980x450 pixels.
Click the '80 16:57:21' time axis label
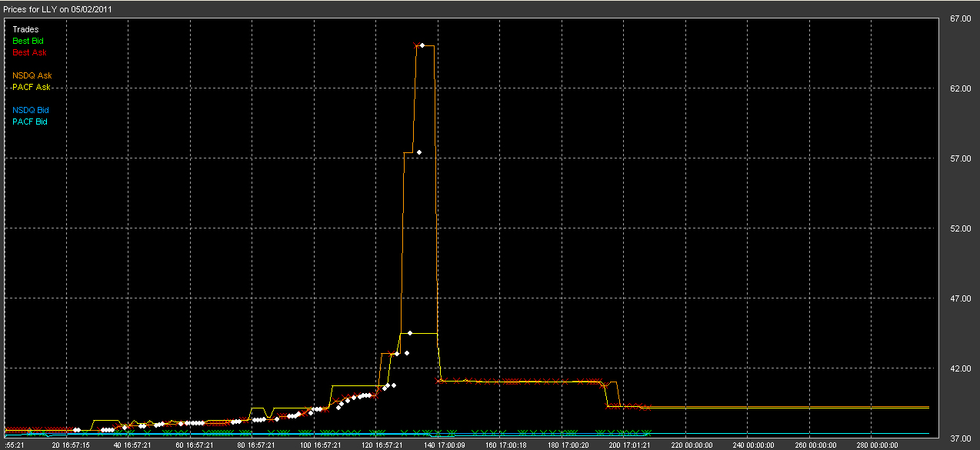pos(258,445)
